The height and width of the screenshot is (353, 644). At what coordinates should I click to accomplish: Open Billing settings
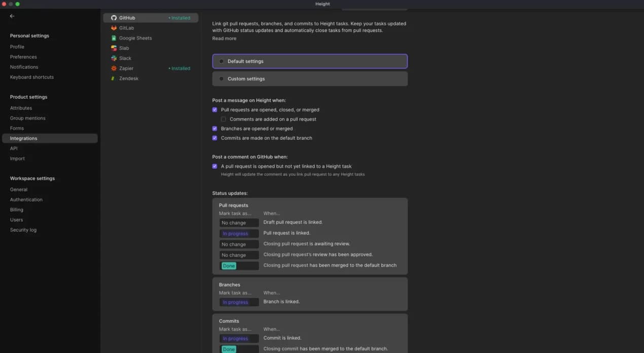[17, 210]
